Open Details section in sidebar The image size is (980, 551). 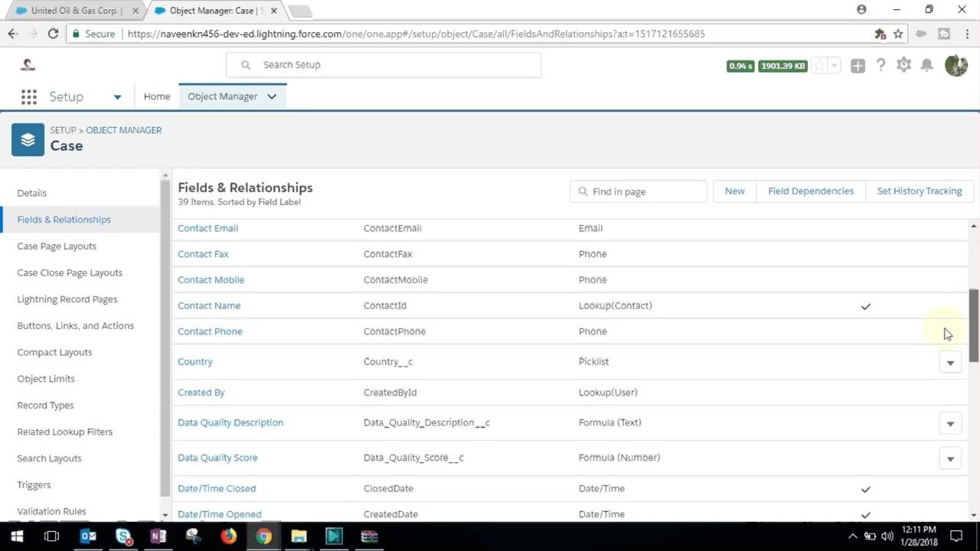tap(31, 193)
